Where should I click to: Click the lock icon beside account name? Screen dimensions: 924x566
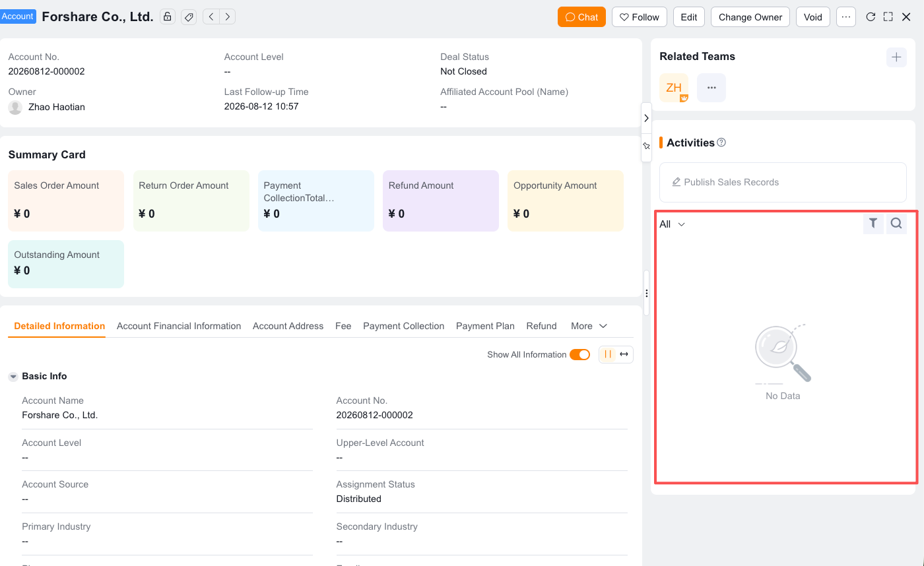[x=168, y=17]
